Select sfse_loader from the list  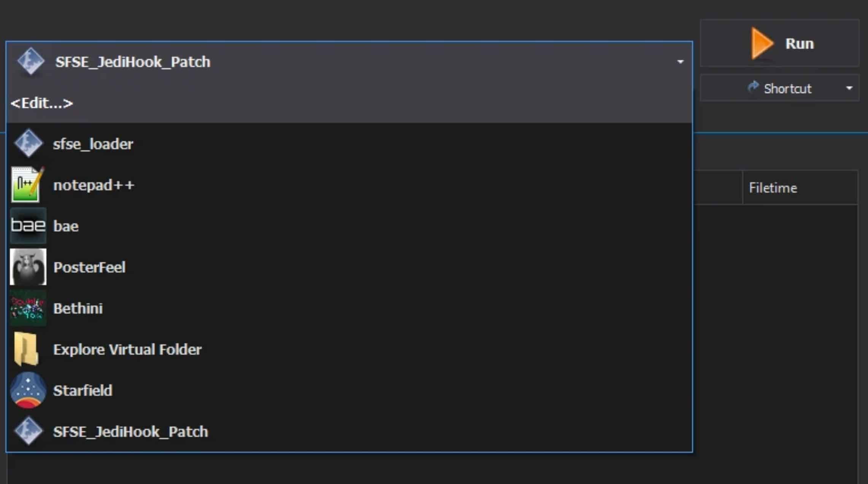pos(93,144)
